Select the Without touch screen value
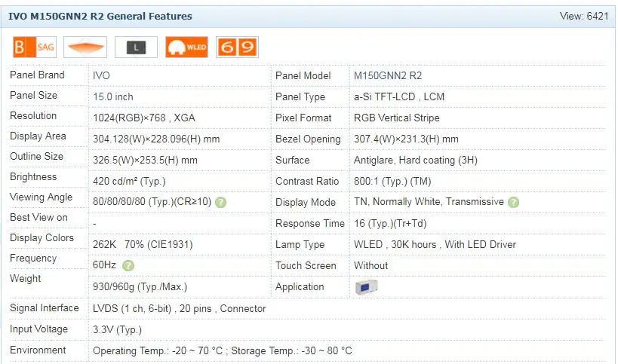This screenshot has width=618, height=364. point(371,266)
